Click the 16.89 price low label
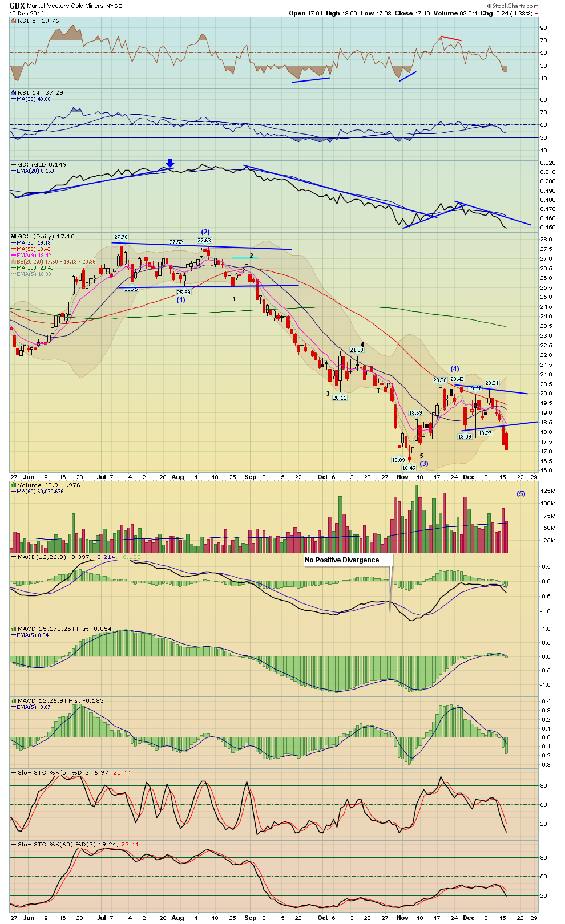Screen dimensions: 565x924 [398, 460]
